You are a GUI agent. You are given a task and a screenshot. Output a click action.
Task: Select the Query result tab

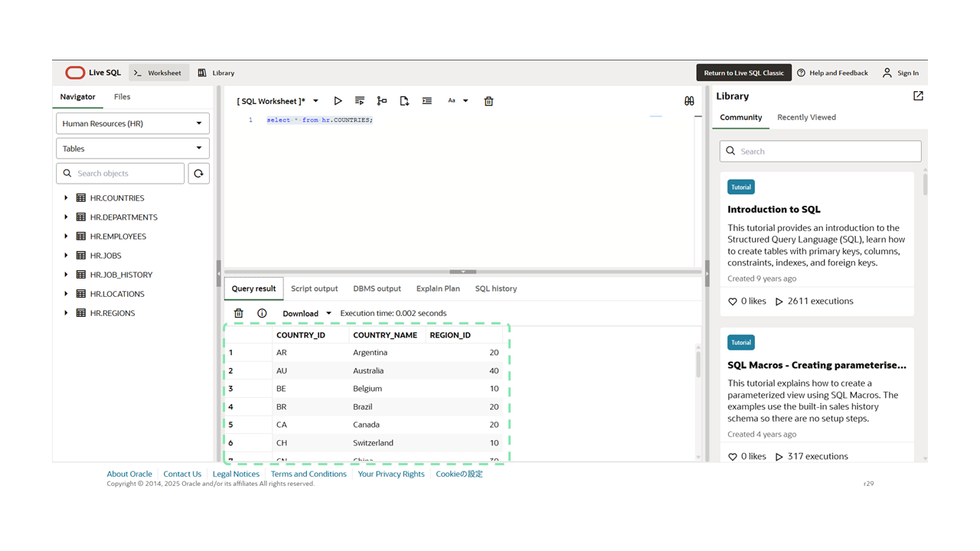pyautogui.click(x=253, y=289)
